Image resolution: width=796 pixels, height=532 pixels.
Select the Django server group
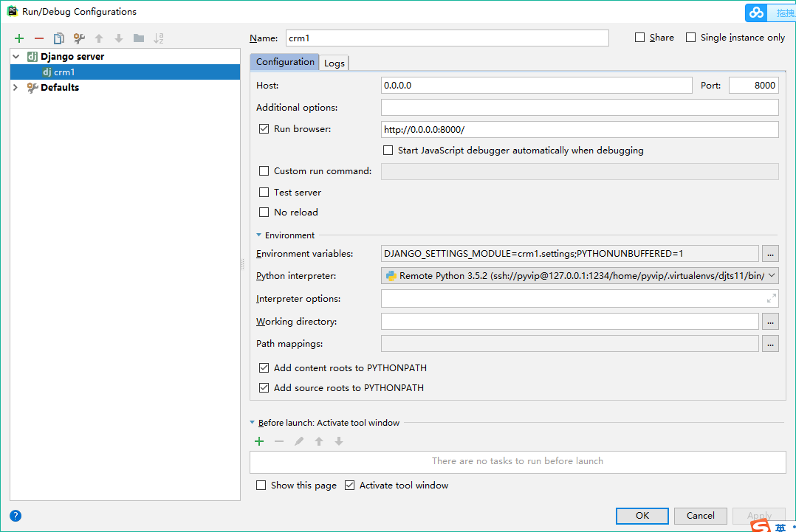click(72, 56)
